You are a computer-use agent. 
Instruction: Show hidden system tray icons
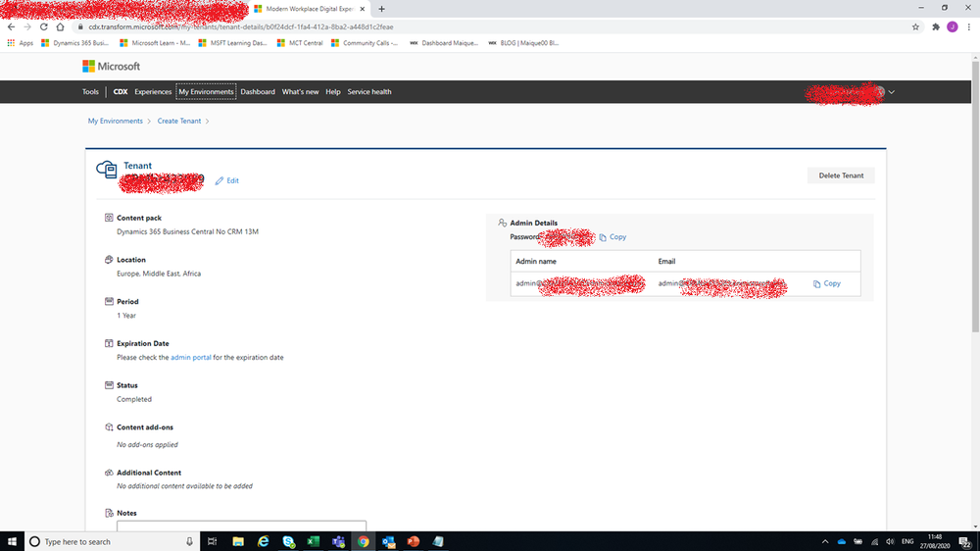[825, 541]
